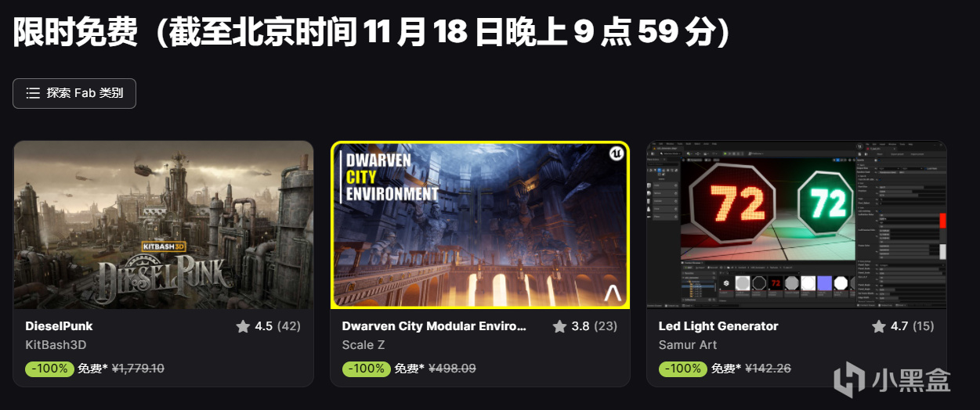Click the -100% badge on Led Light Generator
Viewport: 980px width, 410px height.
pyautogui.click(x=682, y=369)
